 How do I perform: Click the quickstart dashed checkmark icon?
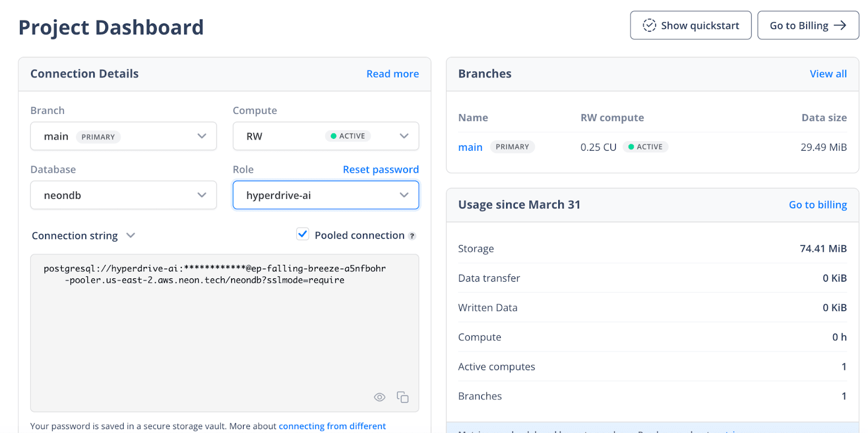(649, 26)
